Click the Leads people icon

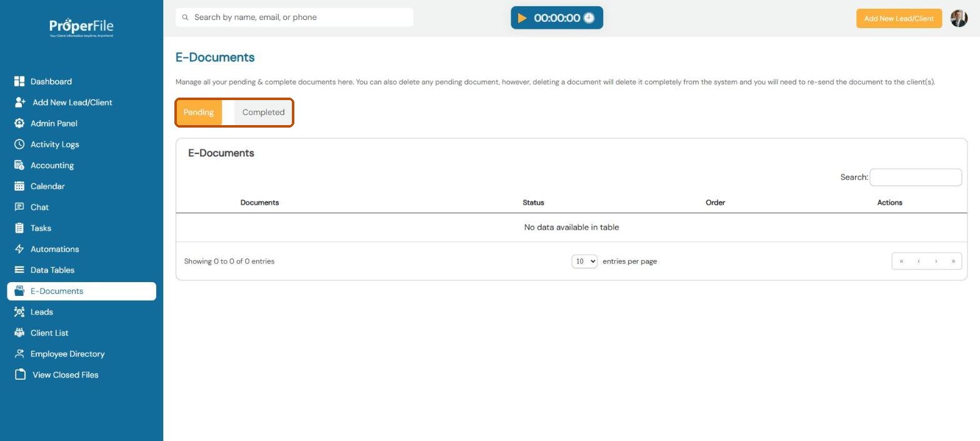tap(19, 312)
